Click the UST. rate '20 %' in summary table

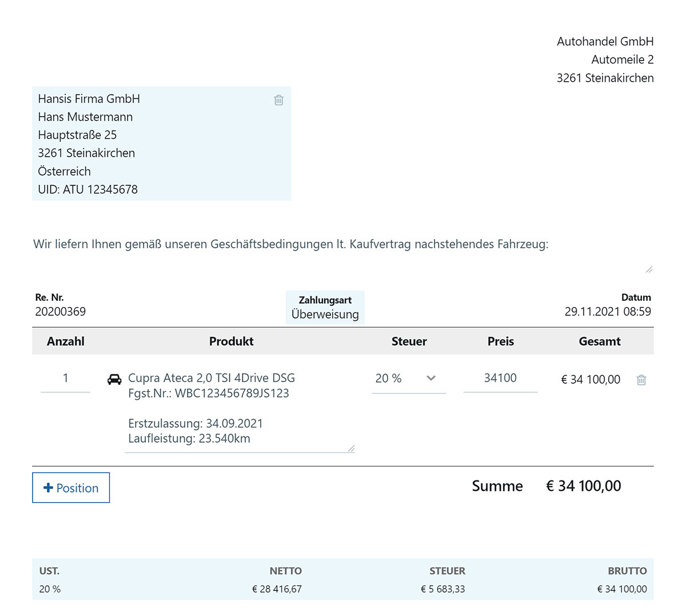(50, 589)
